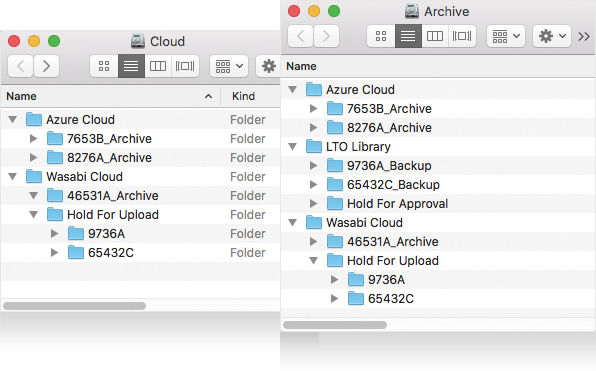This screenshot has width=596, height=371.
Task: Switch Archive window to gallery view
Action: click(462, 36)
